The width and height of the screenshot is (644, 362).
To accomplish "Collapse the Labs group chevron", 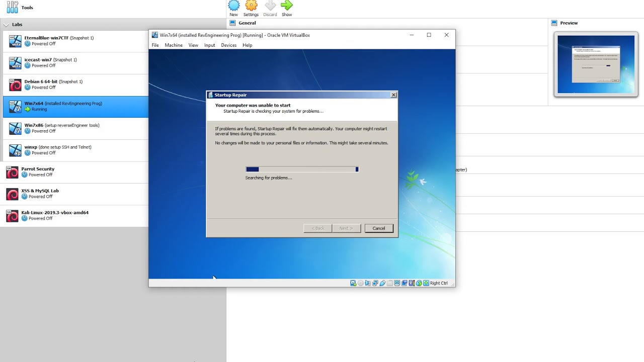I will pyautogui.click(x=6, y=25).
